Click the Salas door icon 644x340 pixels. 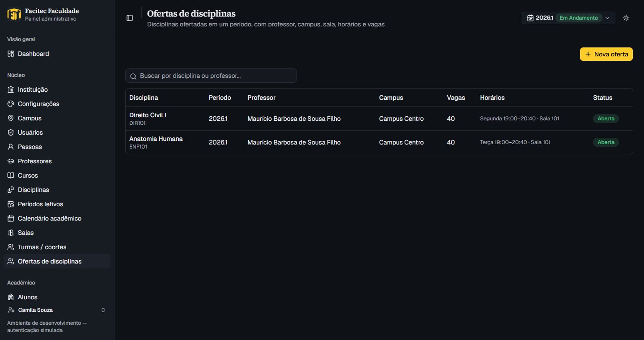point(11,233)
